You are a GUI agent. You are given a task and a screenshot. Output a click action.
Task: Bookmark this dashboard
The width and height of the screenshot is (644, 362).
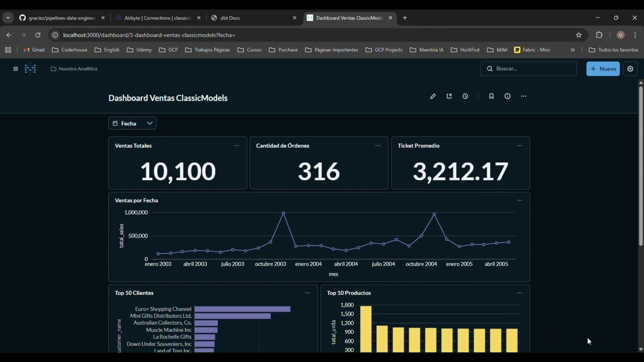(x=491, y=96)
